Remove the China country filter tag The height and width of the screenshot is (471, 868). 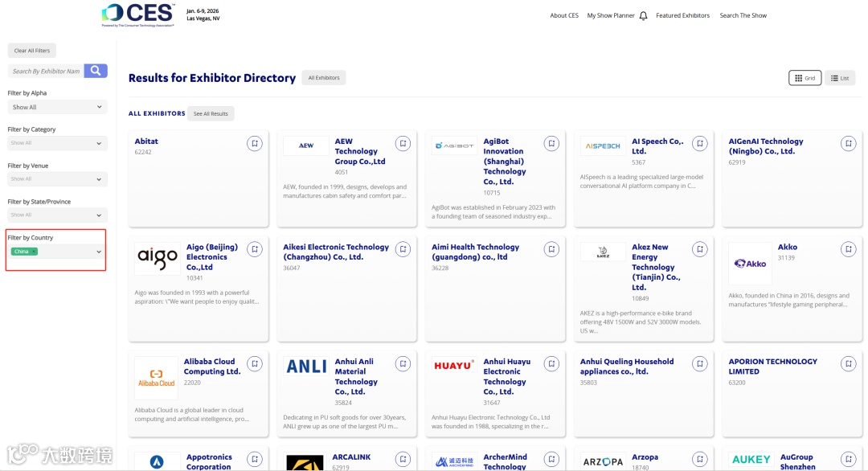coord(34,252)
